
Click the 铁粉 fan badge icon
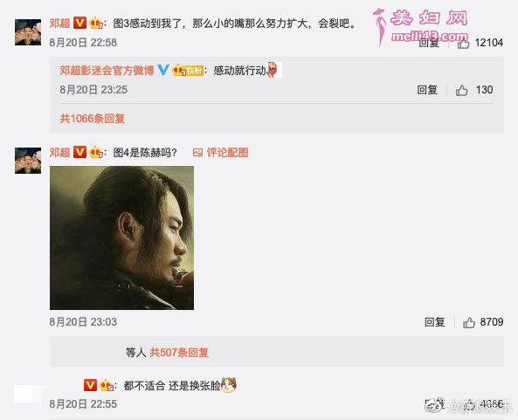click(x=188, y=70)
